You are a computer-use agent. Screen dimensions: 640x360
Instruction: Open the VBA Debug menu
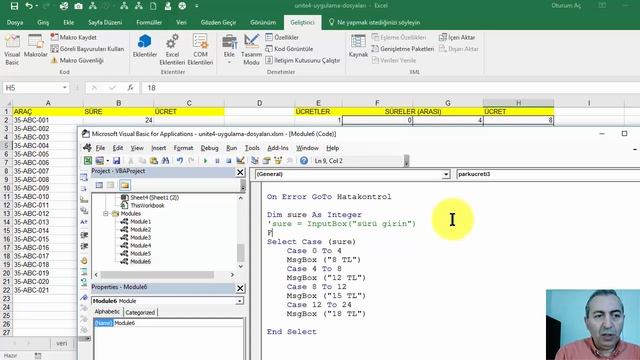pyautogui.click(x=209, y=148)
